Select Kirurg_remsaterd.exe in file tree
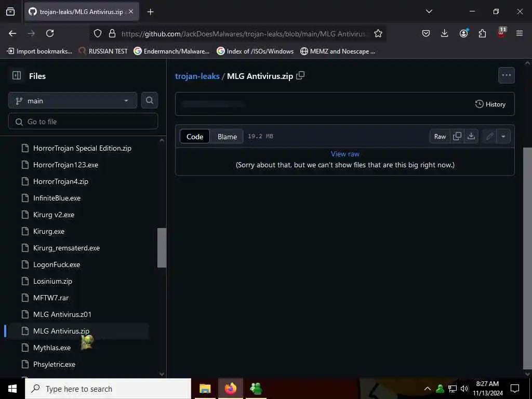532x399 pixels. click(x=66, y=248)
